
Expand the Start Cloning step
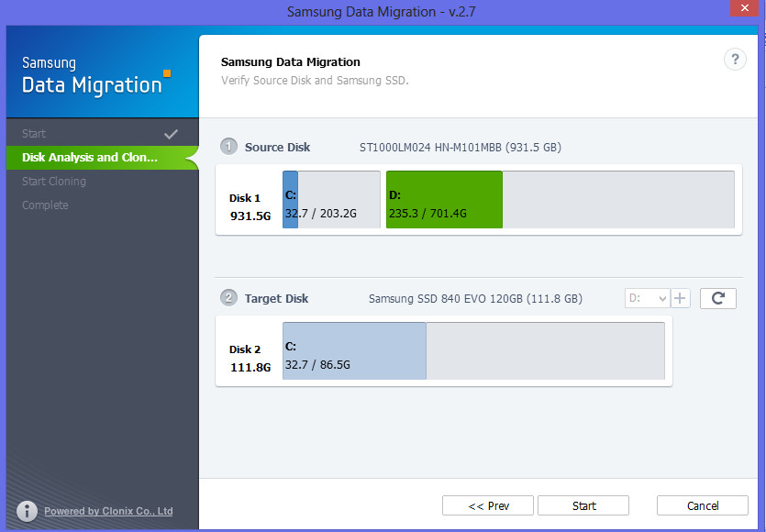click(52, 181)
